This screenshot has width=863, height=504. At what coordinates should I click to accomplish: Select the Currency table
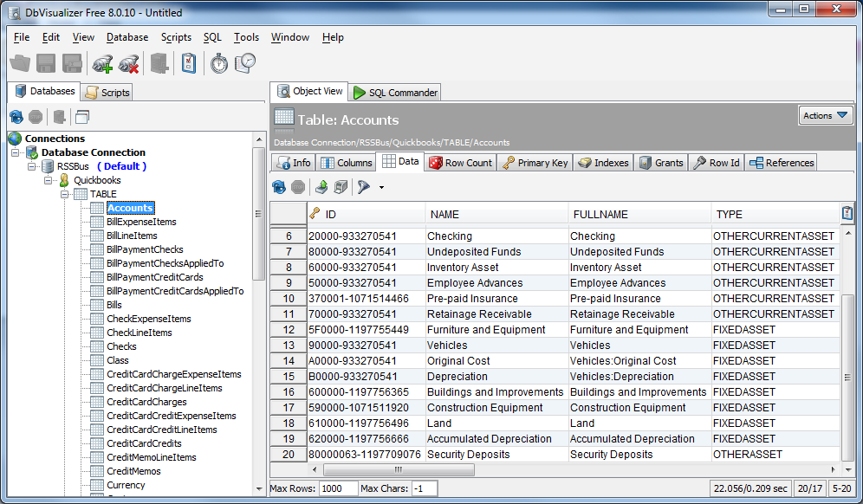126,485
